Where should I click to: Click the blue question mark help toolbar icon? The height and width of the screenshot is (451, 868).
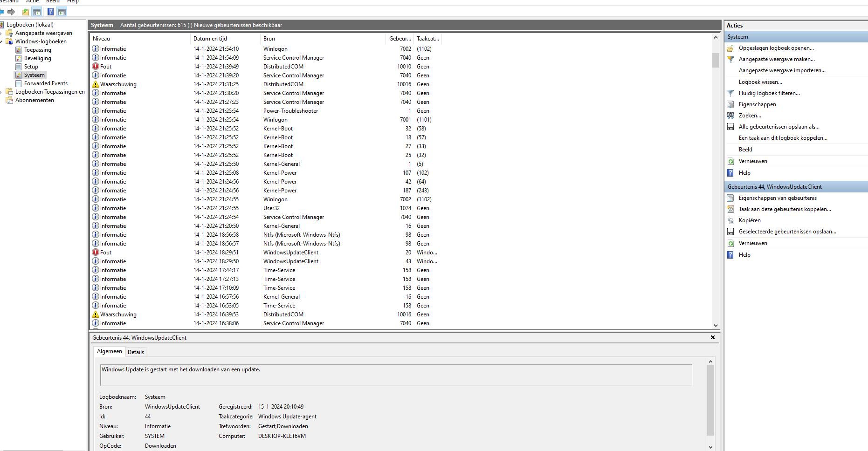(x=50, y=12)
